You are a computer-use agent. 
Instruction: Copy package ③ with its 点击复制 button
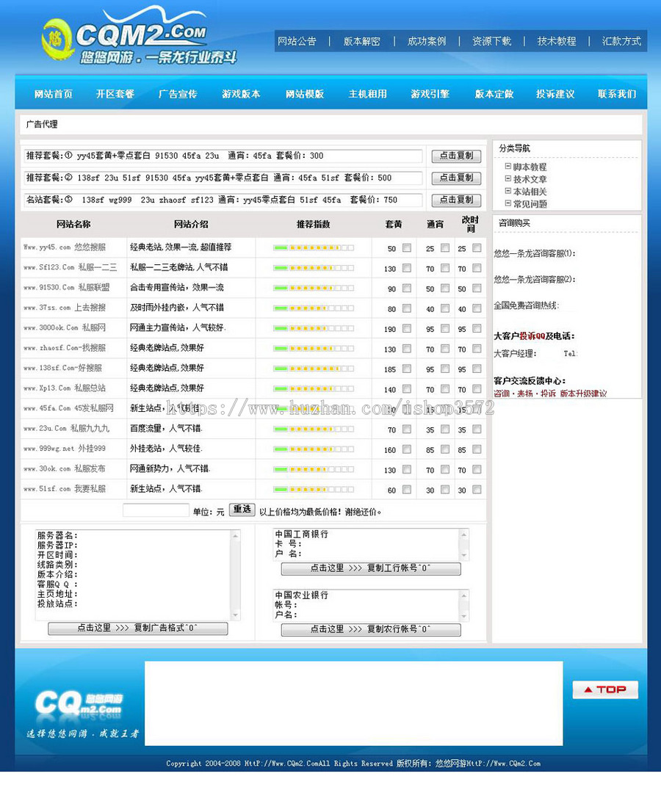(x=456, y=200)
